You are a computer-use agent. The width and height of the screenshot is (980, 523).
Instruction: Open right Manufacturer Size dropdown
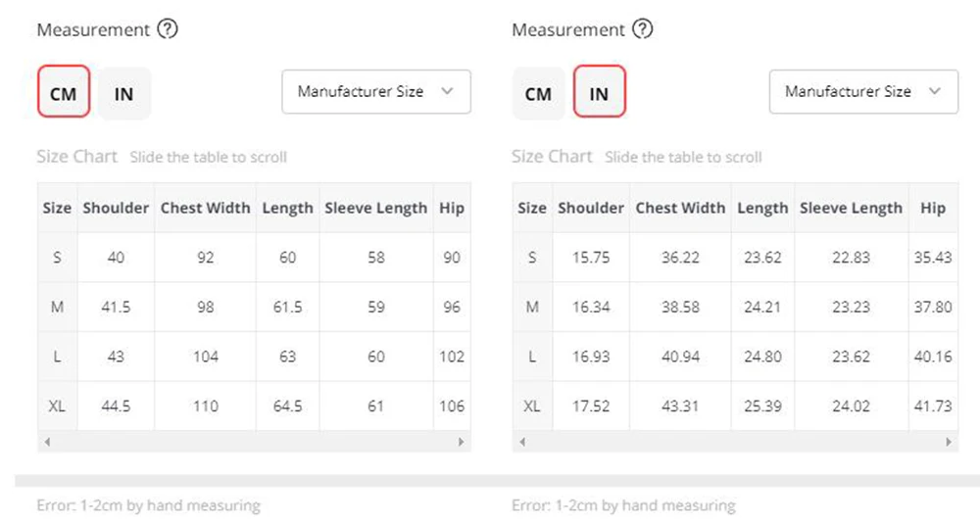click(863, 91)
